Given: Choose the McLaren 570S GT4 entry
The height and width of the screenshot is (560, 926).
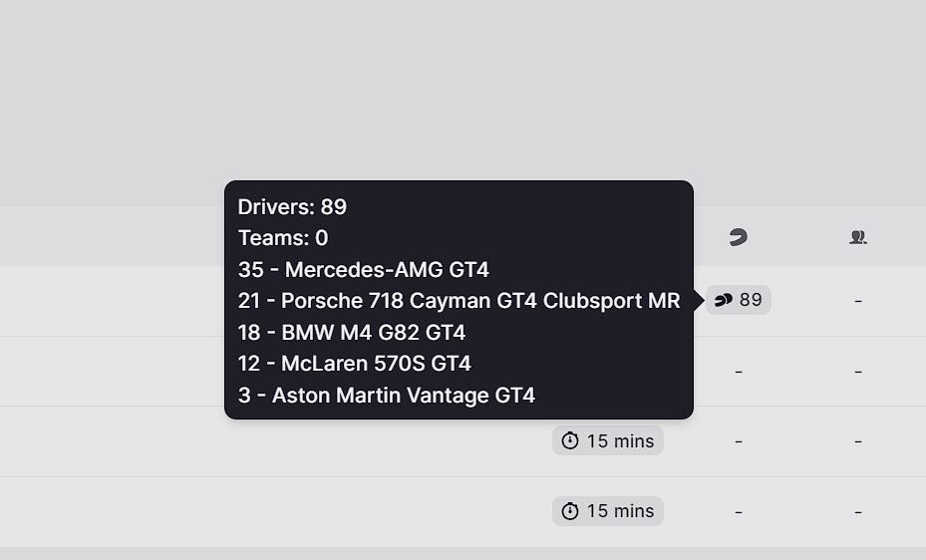Looking at the screenshot, I should coord(354,364).
